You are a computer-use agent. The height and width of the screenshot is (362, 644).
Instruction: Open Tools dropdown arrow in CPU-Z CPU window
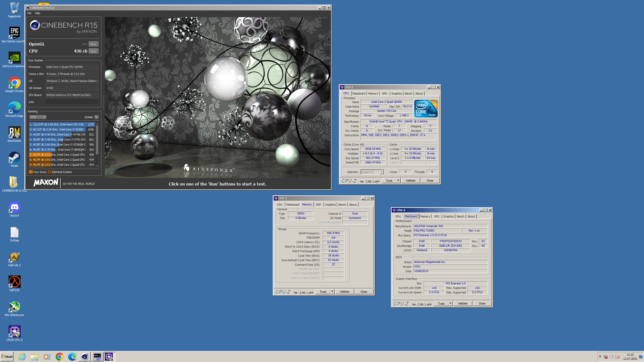coord(398,180)
